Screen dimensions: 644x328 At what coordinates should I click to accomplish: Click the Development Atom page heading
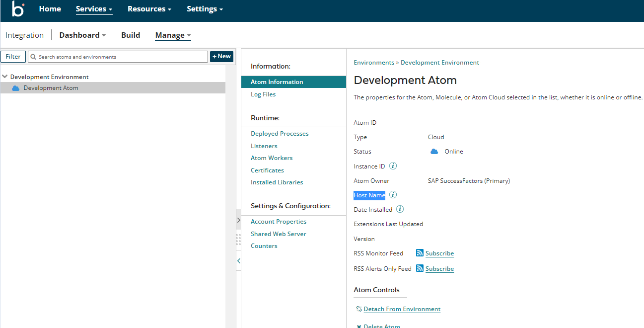click(x=405, y=81)
